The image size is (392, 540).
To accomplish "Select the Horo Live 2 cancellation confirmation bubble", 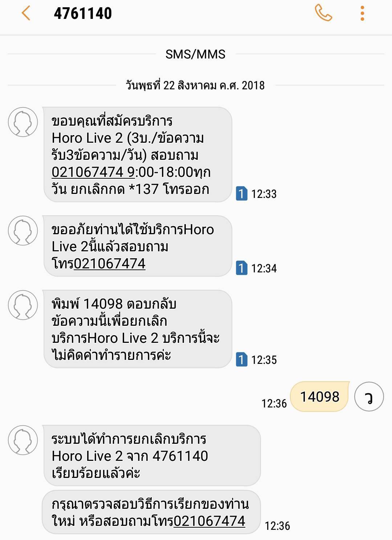I will [x=152, y=455].
